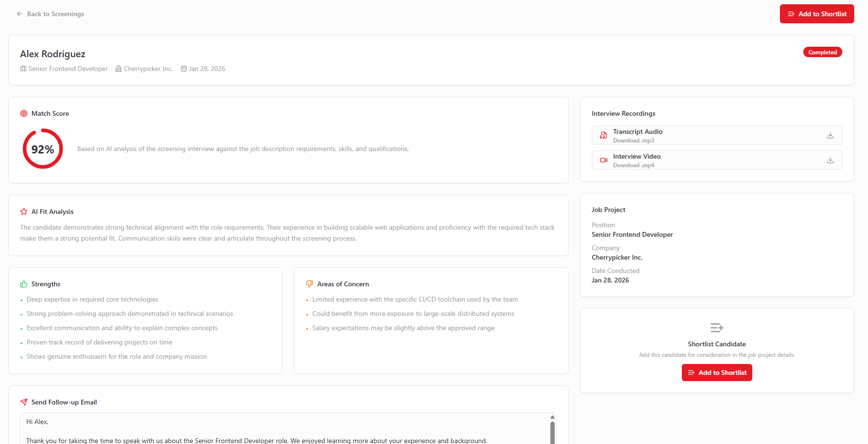Screen dimensions: 868x444
Task: Click the 92% match score ring
Action: pyautogui.click(x=43, y=149)
